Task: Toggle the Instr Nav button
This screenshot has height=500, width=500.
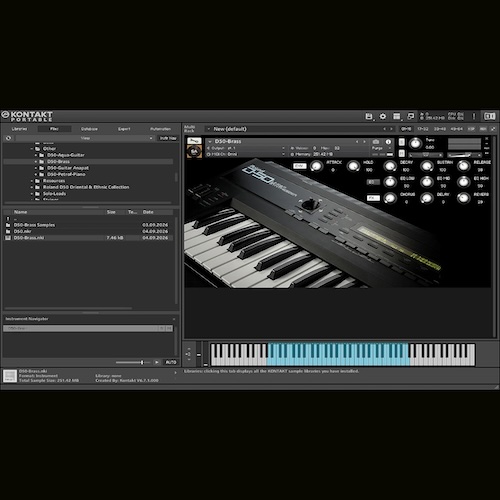Action: pyautogui.click(x=168, y=138)
